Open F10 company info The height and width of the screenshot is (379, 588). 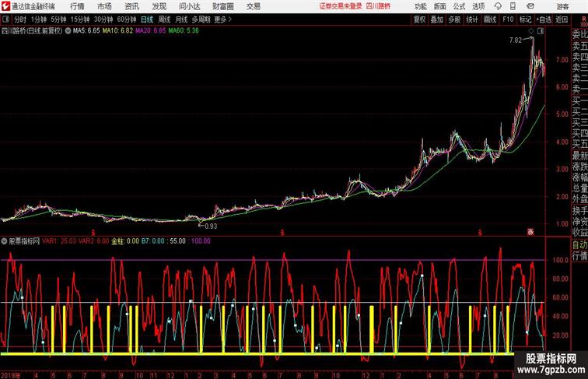tap(508, 19)
